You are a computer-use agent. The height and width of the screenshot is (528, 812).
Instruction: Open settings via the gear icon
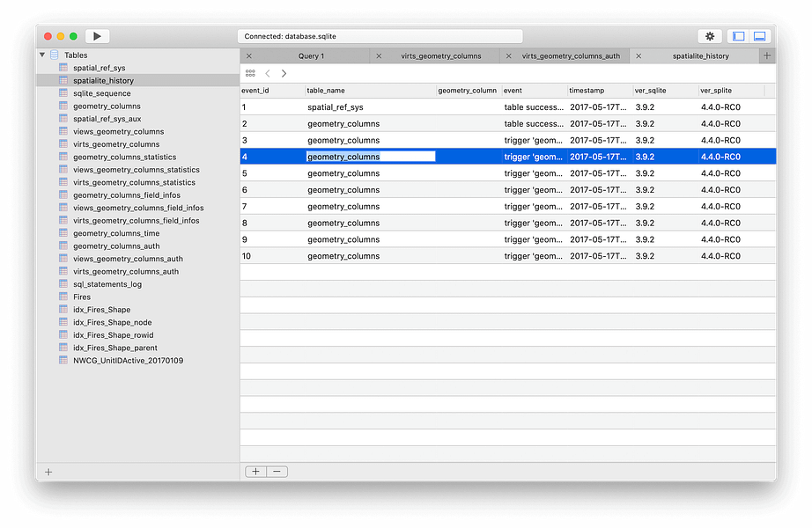tap(710, 36)
